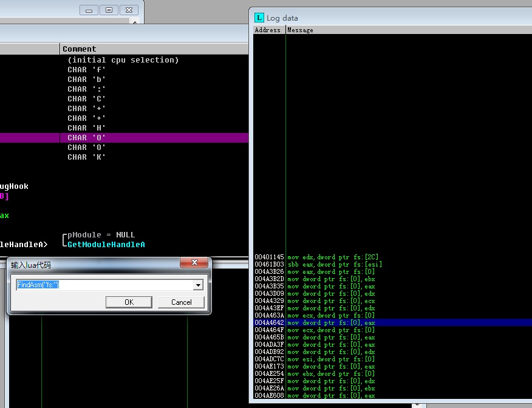Select log row at address 004ADC7C
This screenshot has width=532, height=408.
pos(392,359)
